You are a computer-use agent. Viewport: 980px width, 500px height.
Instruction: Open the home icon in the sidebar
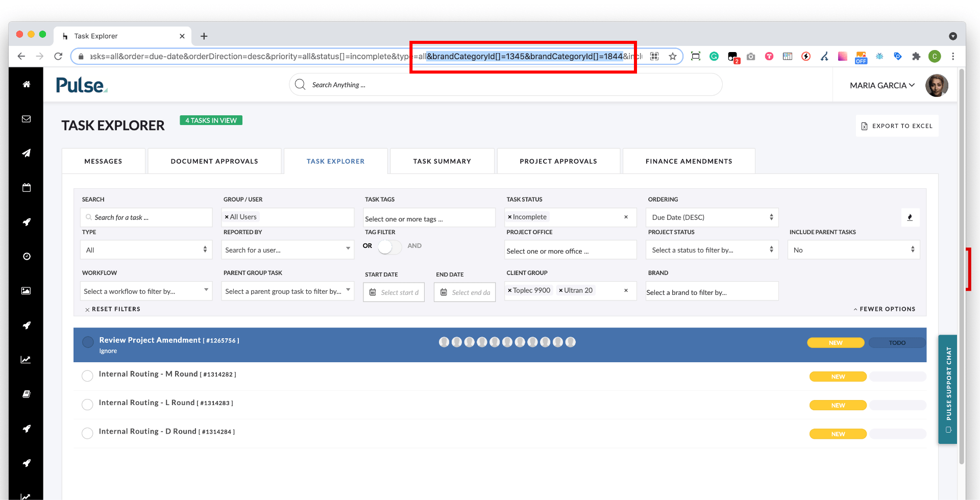[x=27, y=84]
